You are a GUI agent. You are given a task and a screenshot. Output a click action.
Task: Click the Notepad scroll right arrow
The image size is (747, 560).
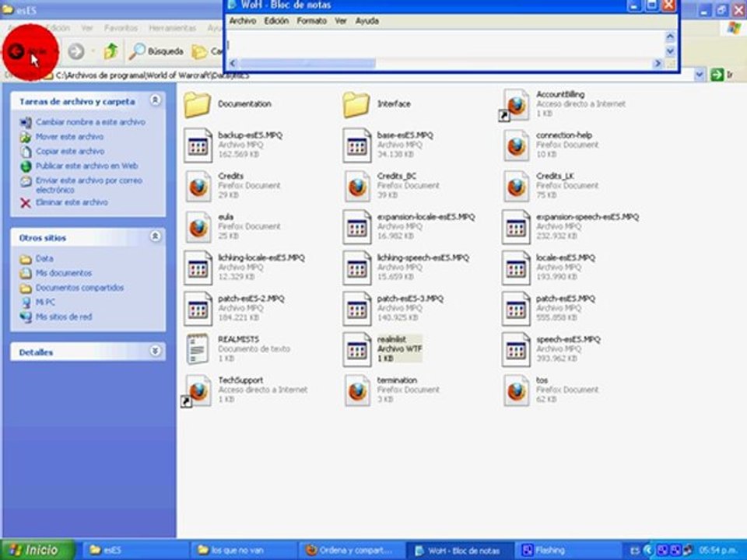point(658,63)
